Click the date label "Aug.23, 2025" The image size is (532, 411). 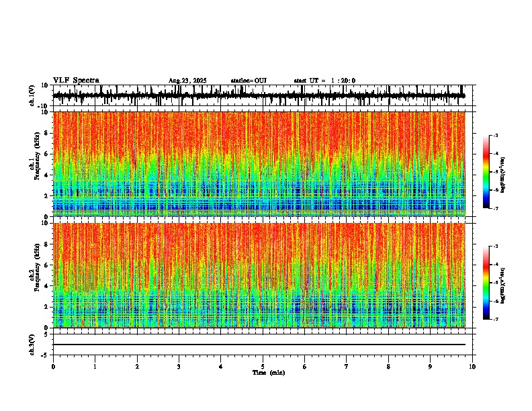[187, 81]
